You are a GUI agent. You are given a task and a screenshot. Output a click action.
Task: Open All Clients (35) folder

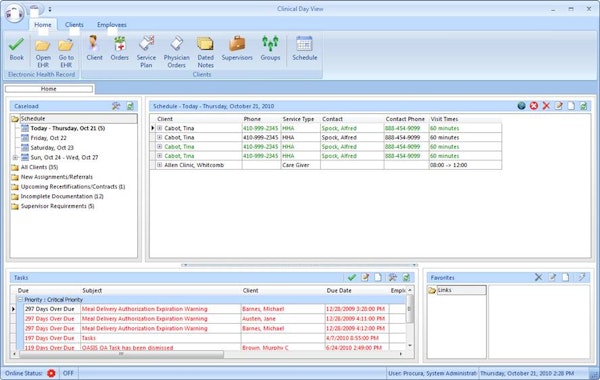[39, 167]
